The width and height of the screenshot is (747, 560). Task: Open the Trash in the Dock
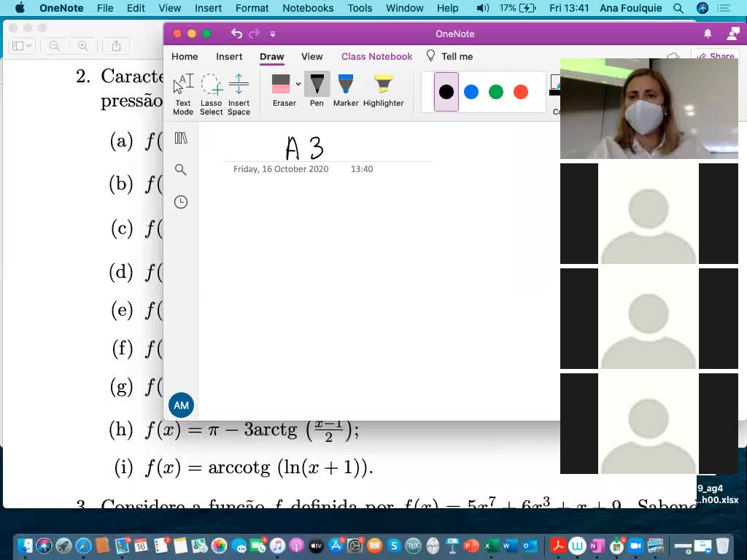(723, 545)
